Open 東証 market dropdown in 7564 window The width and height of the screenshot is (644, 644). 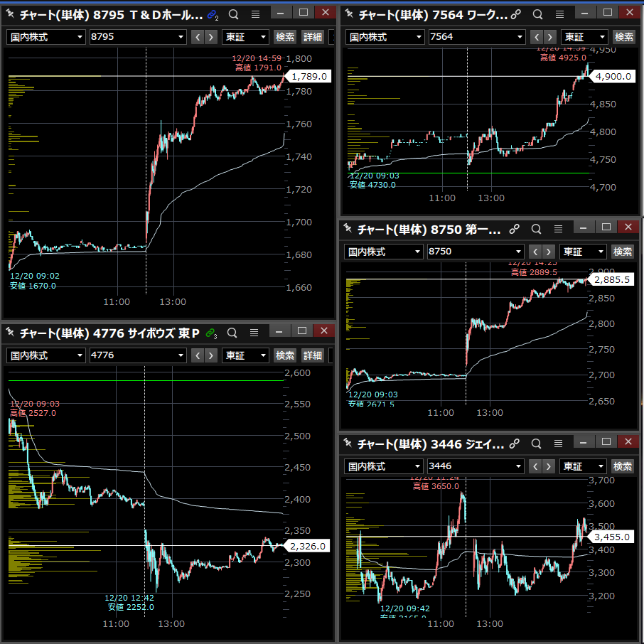(584, 38)
